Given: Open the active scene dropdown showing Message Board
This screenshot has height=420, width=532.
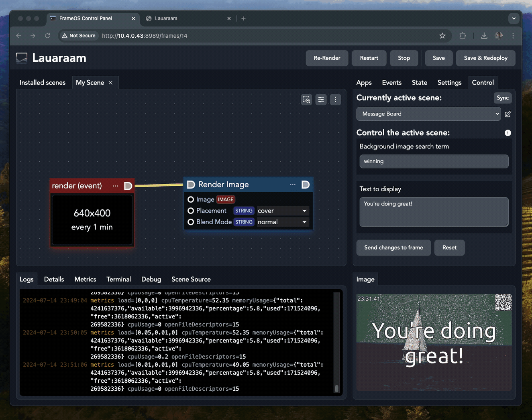Looking at the screenshot, I should tap(428, 114).
